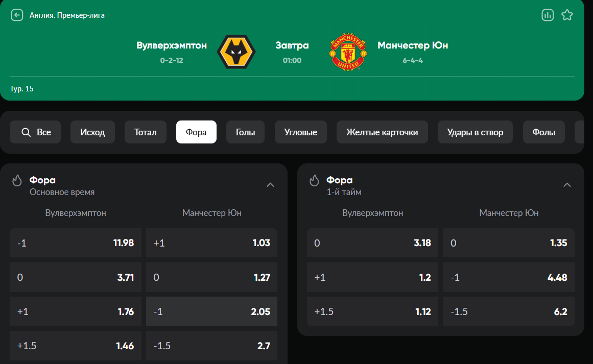Select first-half Вулверхэмптон 0 at 3.18
Screen dimensions: 593x364
[372, 243]
